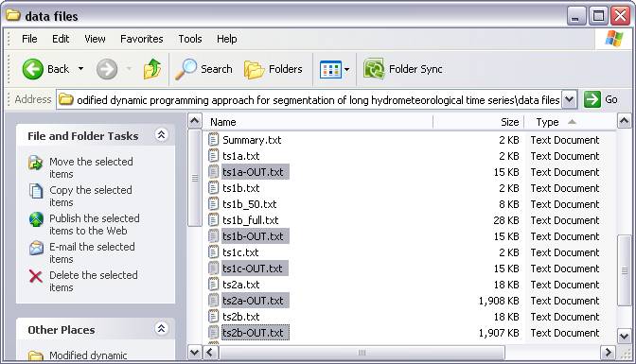Open the Back history dropdown arrow
Screen dimensions: 636x364
pos(80,69)
